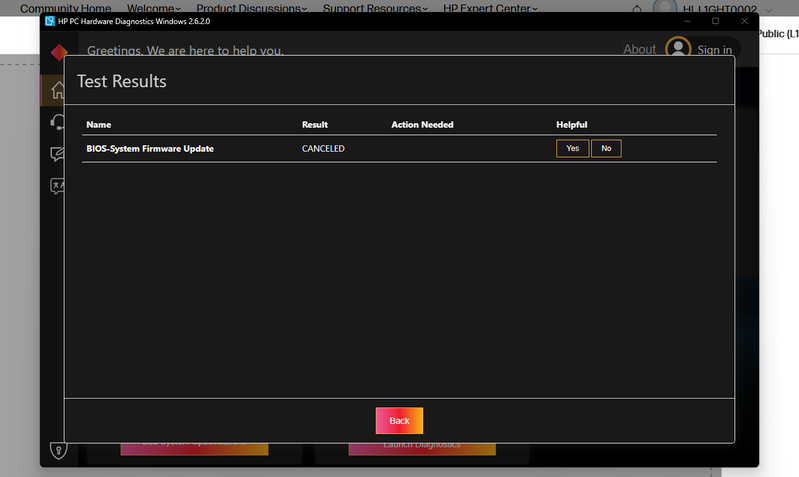Open the language translation sidebar icon
Screen dimensions: 799x477
coord(58,186)
